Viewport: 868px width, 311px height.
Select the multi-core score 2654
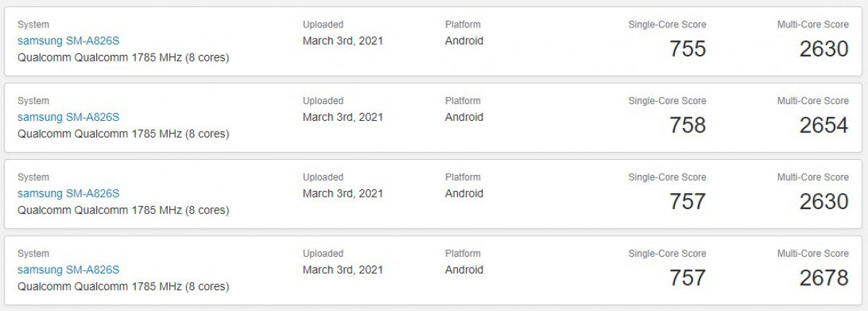[x=824, y=125]
